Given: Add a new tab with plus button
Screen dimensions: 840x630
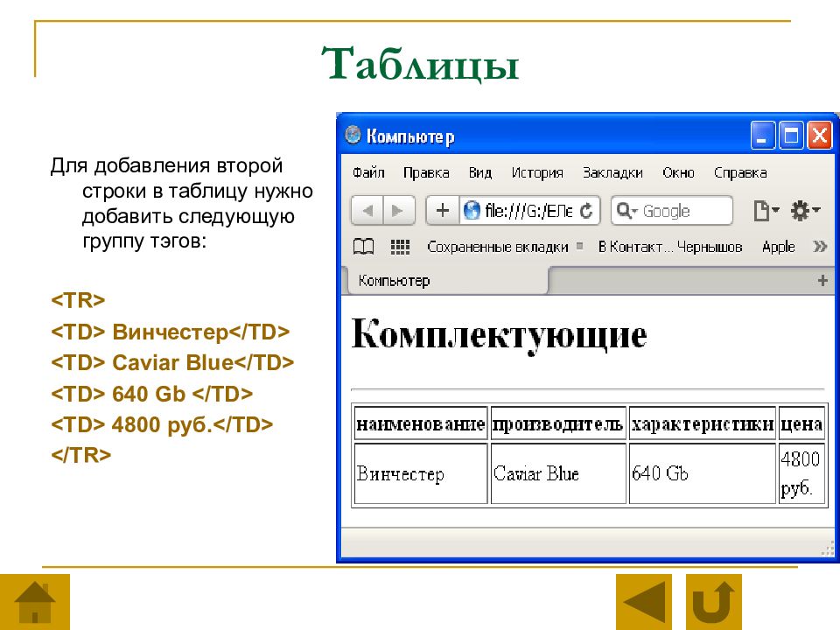Looking at the screenshot, I should (x=822, y=280).
